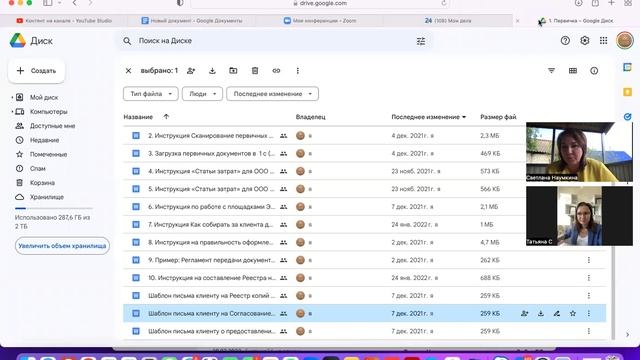Download selected file from toolbar
This screenshot has width=640, height=360.
(212, 71)
